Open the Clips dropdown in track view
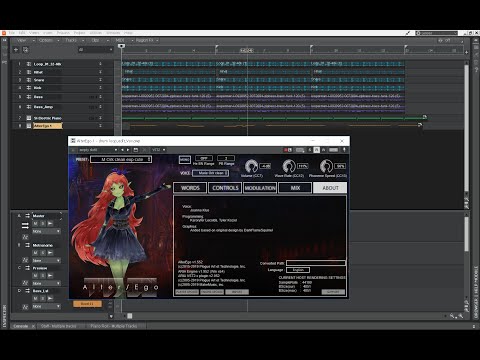The height and width of the screenshot is (360, 480). tap(100, 40)
